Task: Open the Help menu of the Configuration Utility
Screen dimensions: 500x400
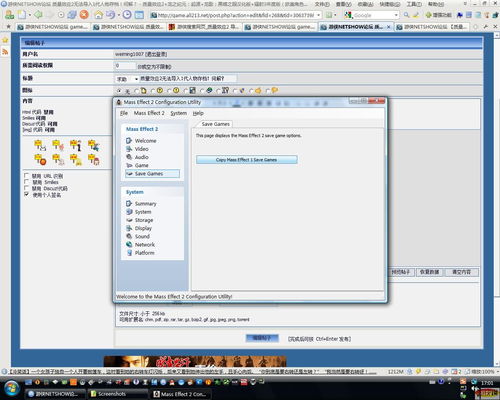Action: [198, 113]
